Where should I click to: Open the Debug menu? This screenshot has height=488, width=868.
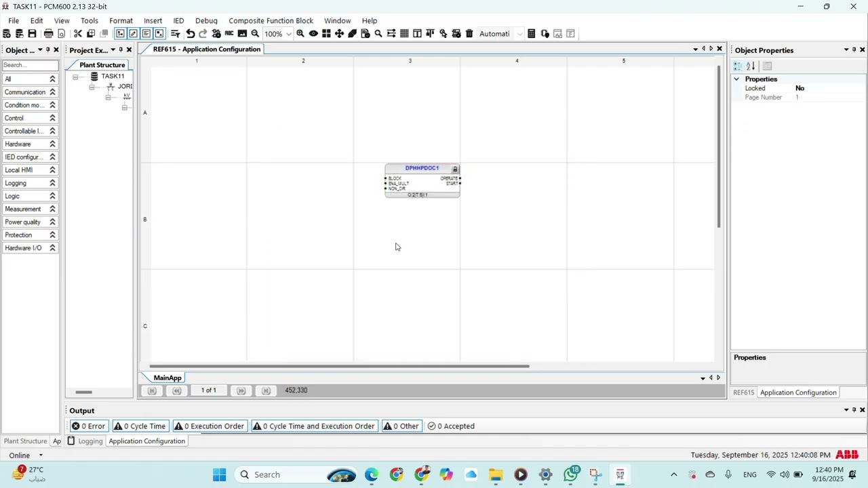point(206,20)
